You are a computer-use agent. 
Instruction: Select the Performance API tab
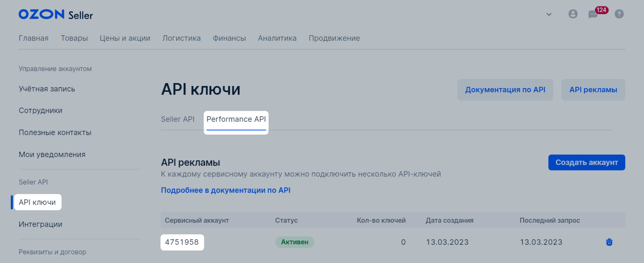tap(236, 119)
